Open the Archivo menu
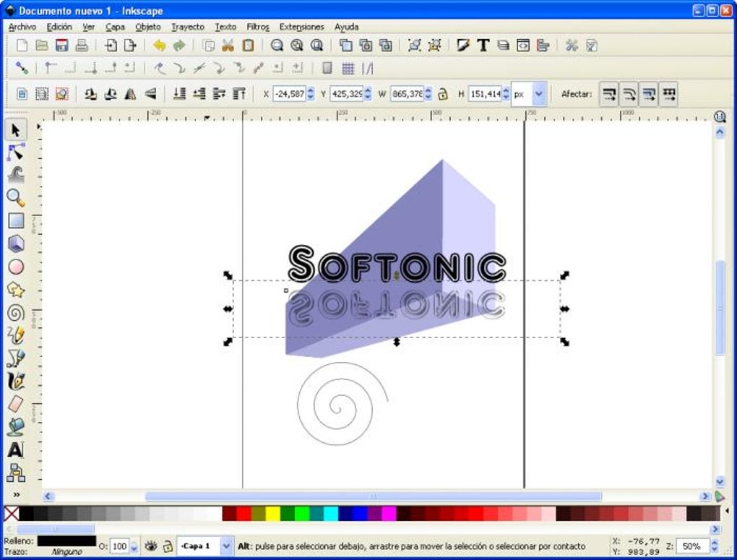This screenshot has height=560, width=737. point(22,27)
